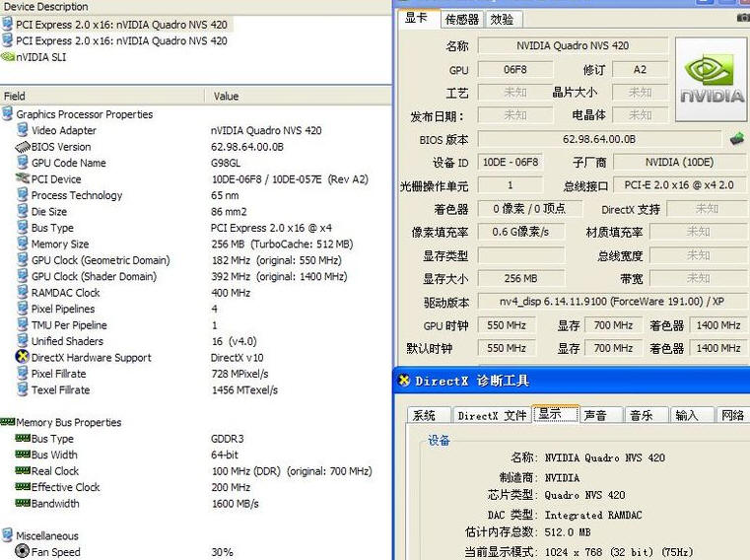Click the Value column header
The image size is (750, 560).
tap(299, 96)
